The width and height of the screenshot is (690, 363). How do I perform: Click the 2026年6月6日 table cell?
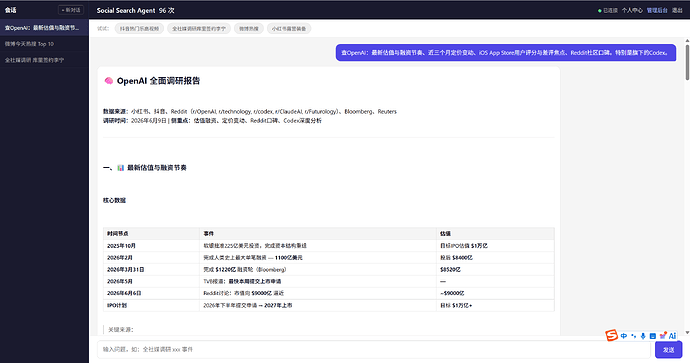click(151, 293)
